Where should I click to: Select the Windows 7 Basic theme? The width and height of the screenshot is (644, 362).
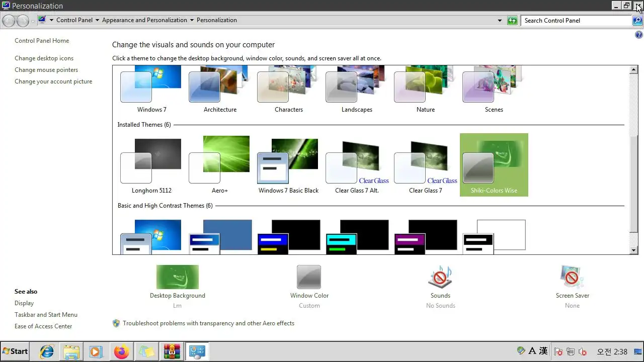[151, 237]
